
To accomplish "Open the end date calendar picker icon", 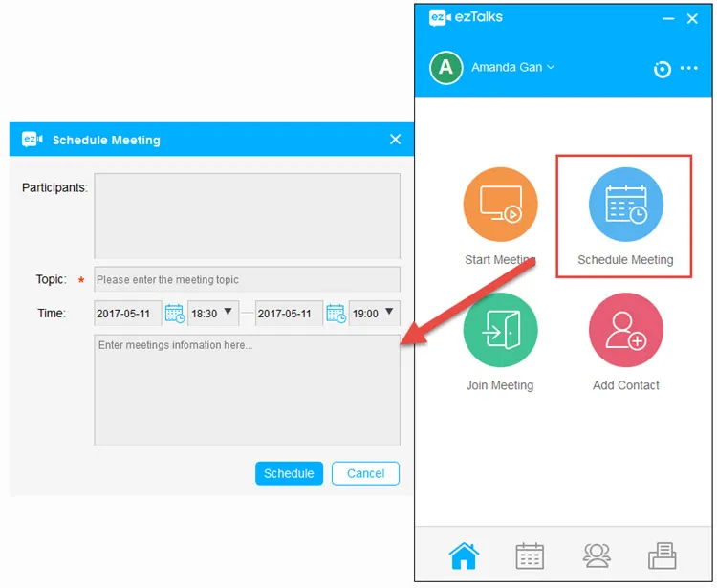I will [336, 314].
